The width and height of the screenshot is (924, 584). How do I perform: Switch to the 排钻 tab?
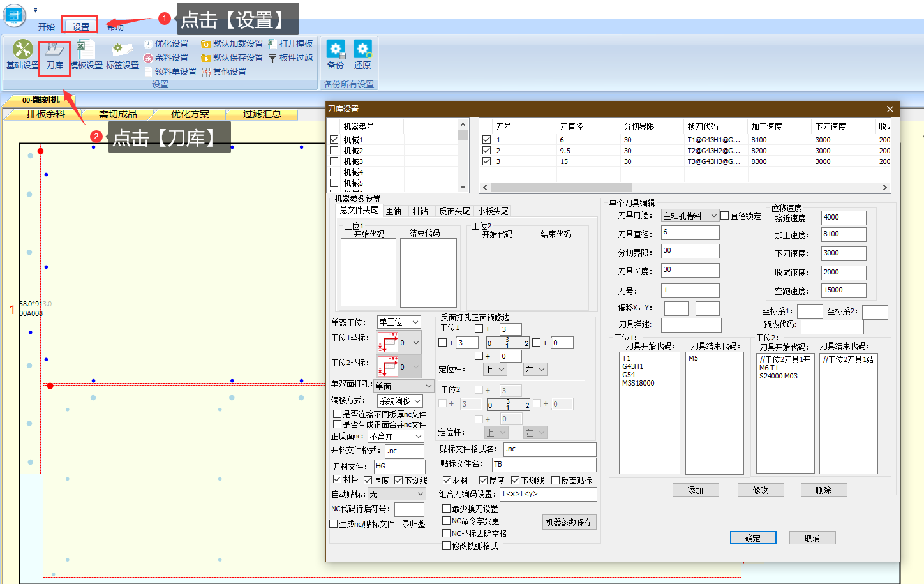[421, 211]
